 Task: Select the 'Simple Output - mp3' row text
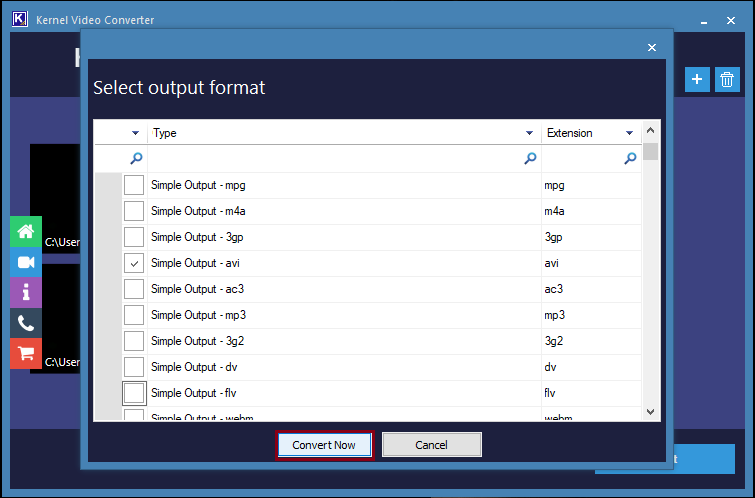(199, 315)
